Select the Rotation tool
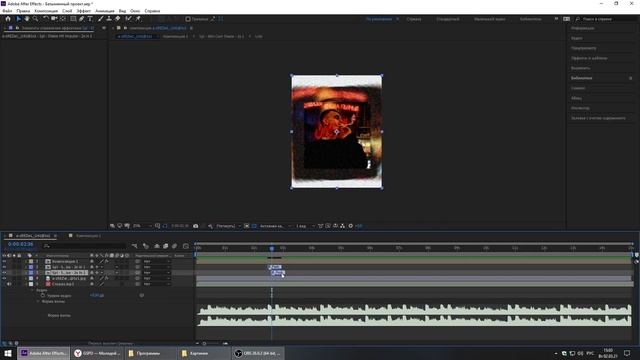The image size is (640, 360). click(x=46, y=19)
